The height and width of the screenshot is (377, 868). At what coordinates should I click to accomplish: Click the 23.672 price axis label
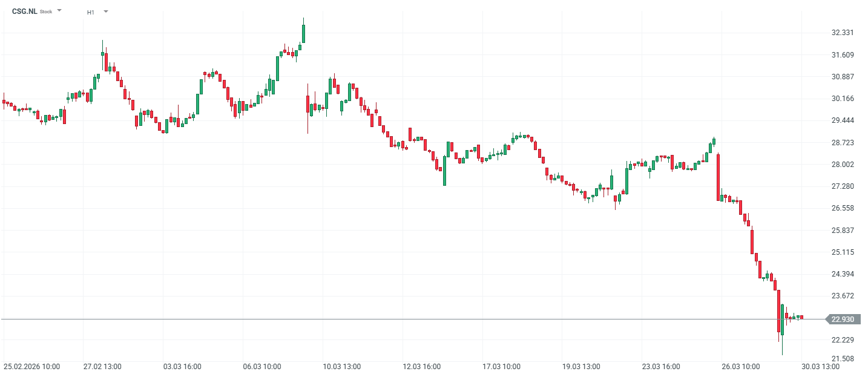pos(842,296)
